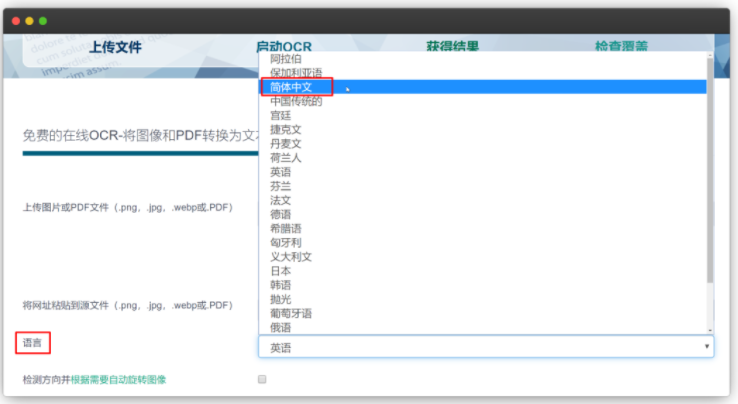Pick 葡萄牙语 from the list

click(483, 313)
